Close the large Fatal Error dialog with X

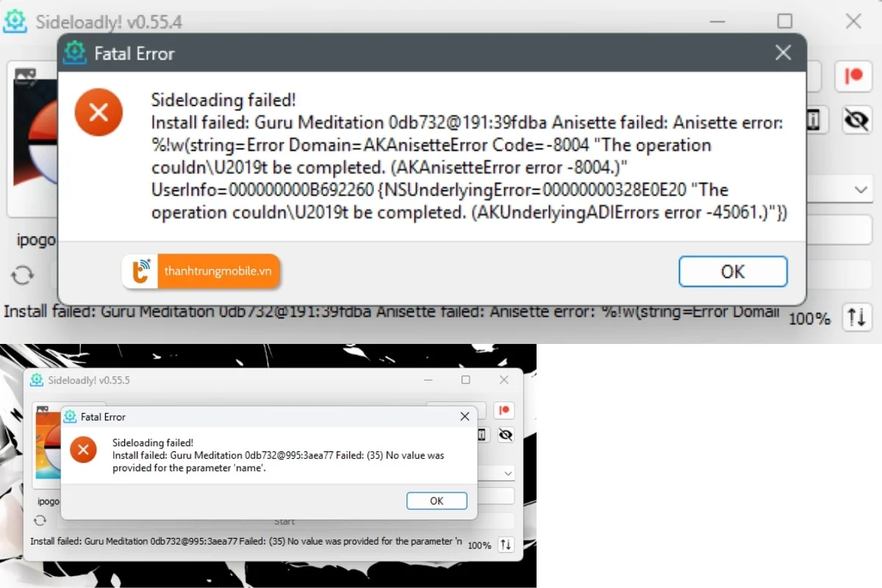[784, 53]
